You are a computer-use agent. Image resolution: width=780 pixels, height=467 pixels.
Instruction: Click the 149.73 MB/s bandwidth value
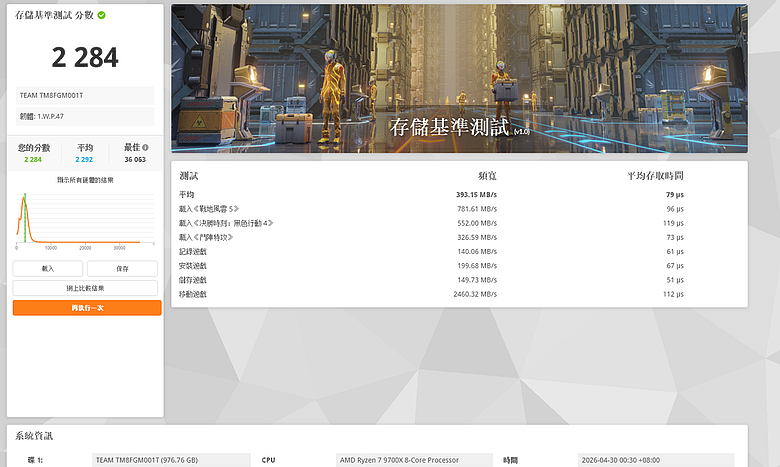coord(477,280)
